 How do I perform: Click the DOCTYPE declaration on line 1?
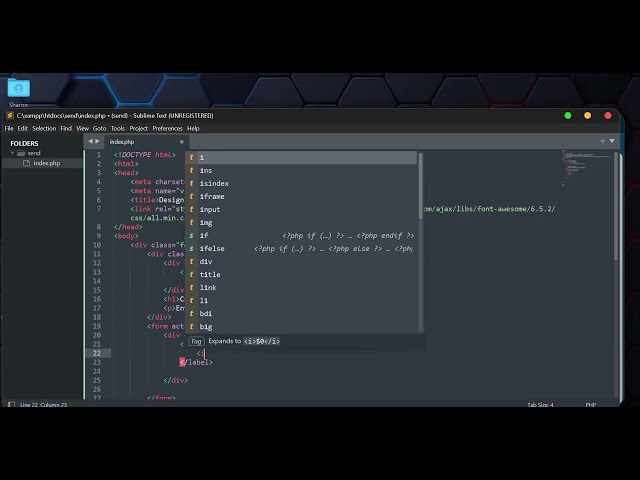144,155
